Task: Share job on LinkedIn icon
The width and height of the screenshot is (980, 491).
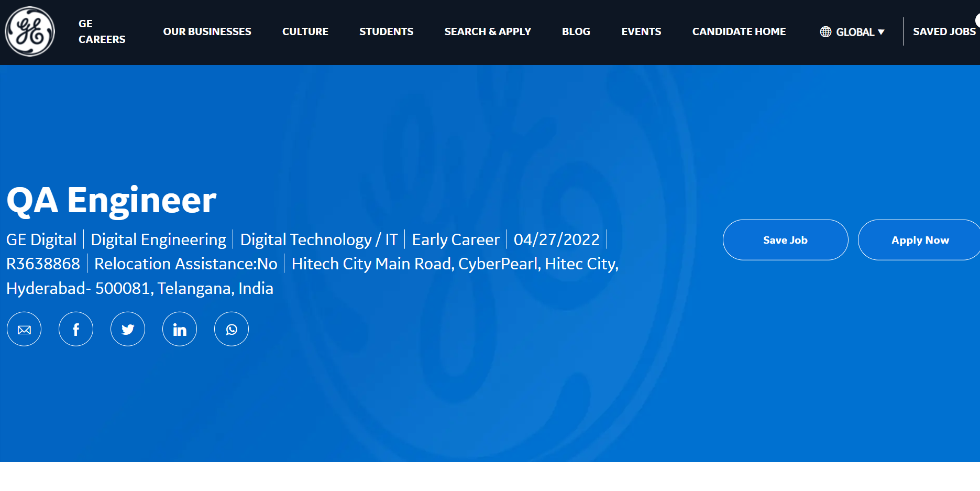Action: pyautogui.click(x=180, y=329)
